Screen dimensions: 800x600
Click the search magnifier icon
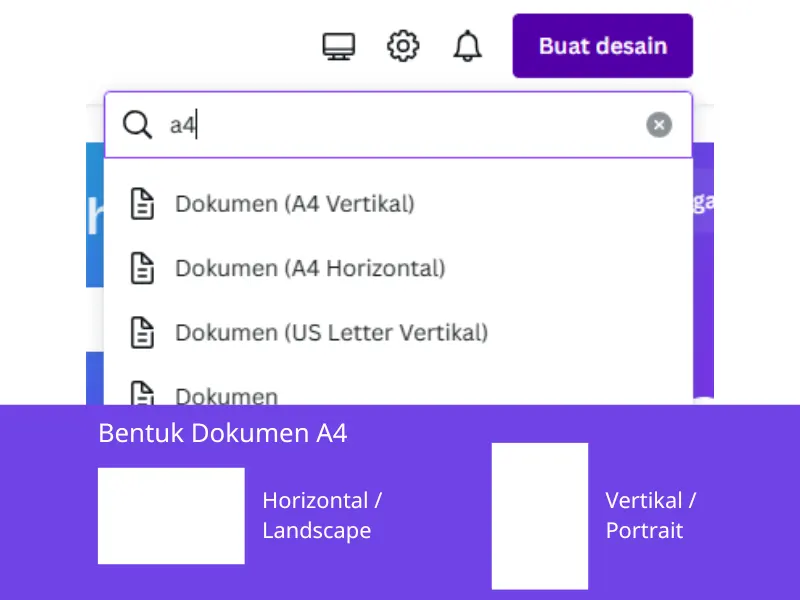pos(136,125)
